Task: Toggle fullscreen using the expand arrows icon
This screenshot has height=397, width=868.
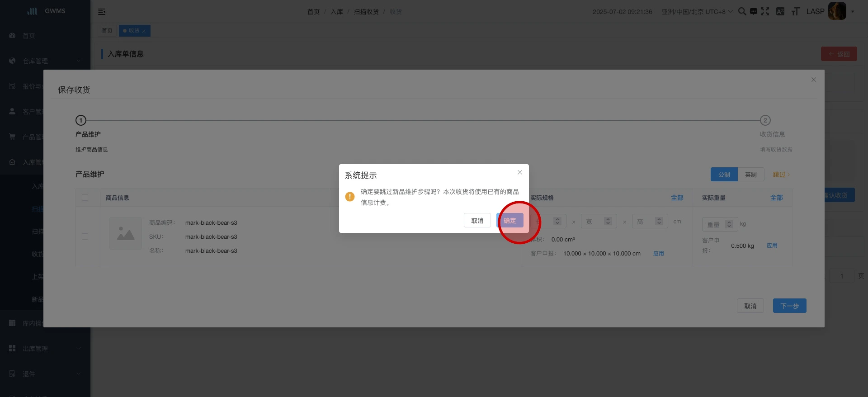Action: (x=765, y=12)
